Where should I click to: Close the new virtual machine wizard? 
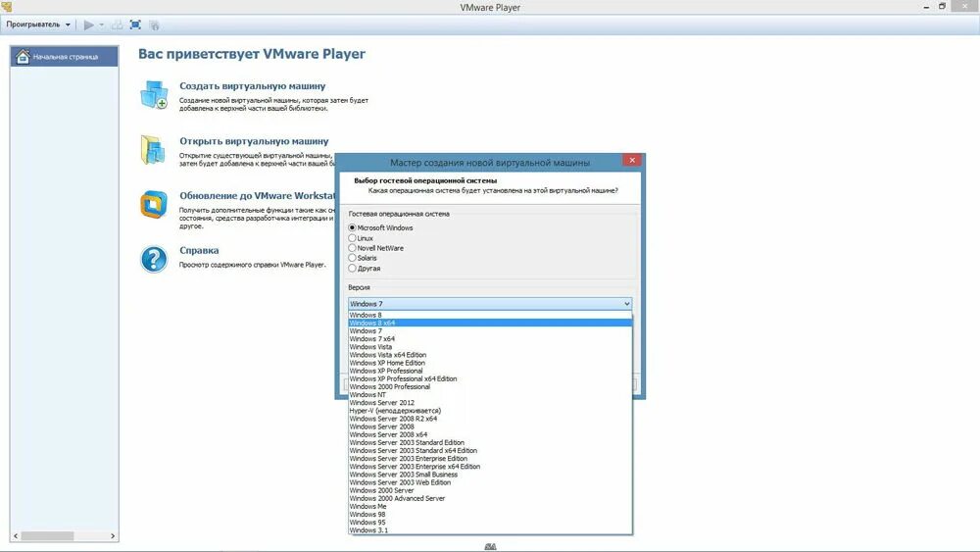[632, 160]
